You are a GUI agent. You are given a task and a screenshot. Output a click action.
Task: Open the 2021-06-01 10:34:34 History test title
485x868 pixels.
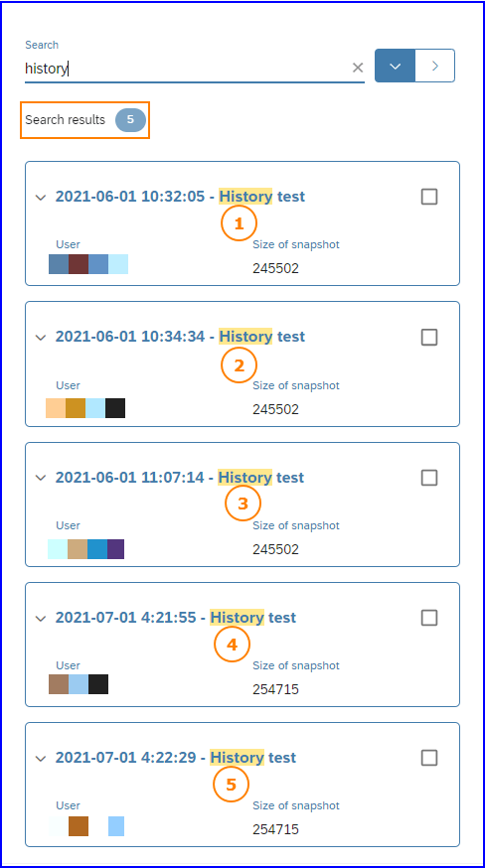click(180, 336)
